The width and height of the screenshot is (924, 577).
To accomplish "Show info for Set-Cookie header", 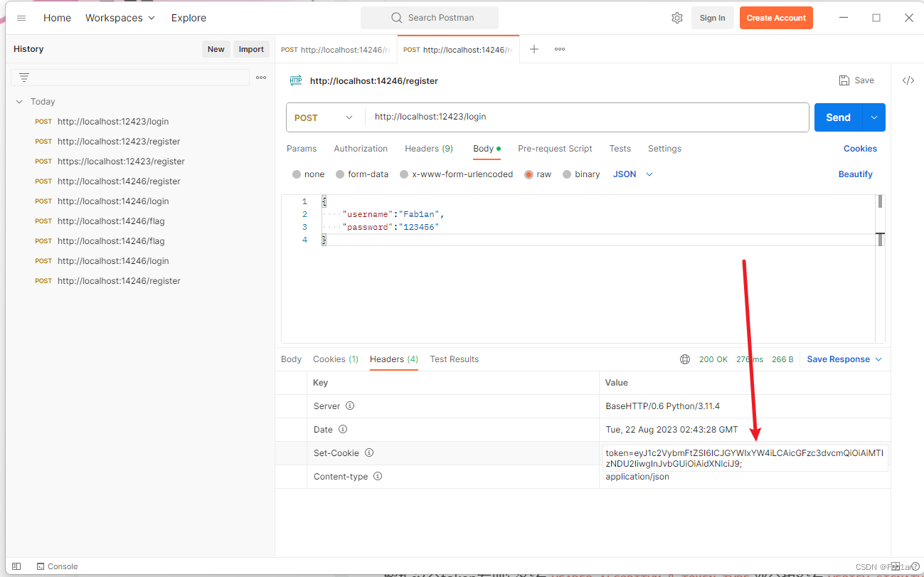I will point(369,453).
